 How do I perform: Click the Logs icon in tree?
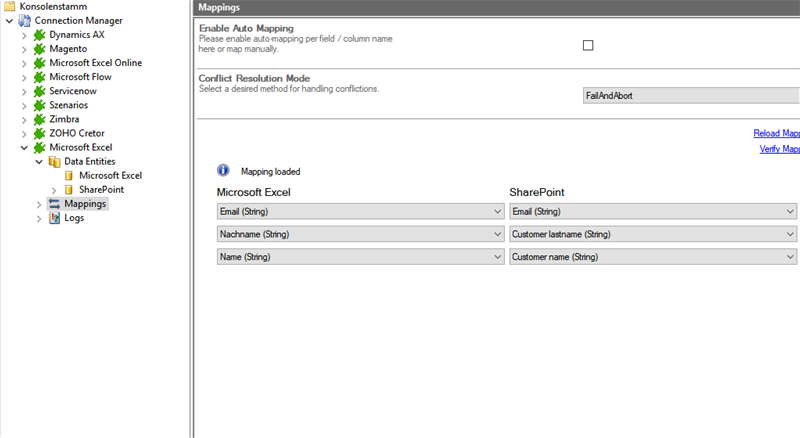(x=54, y=218)
